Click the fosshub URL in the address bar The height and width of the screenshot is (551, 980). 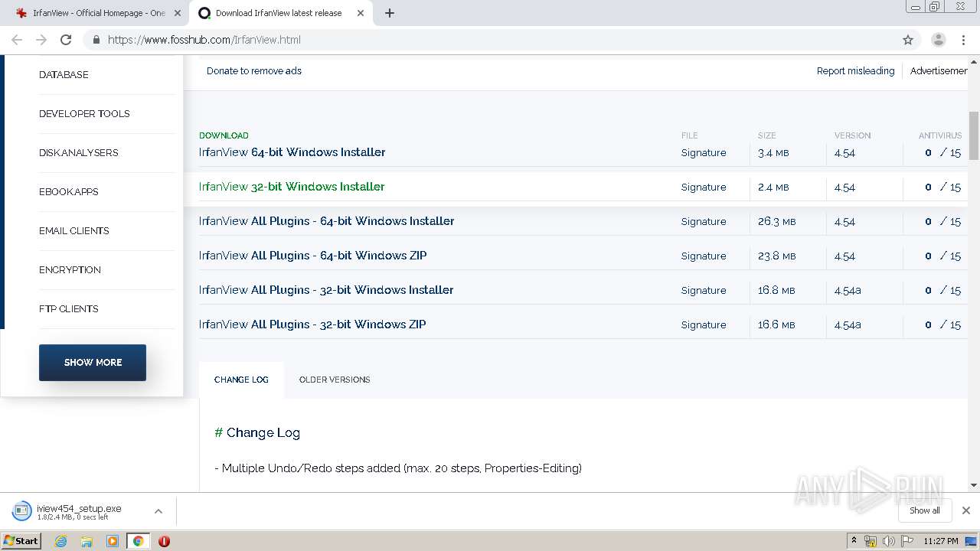(x=204, y=40)
